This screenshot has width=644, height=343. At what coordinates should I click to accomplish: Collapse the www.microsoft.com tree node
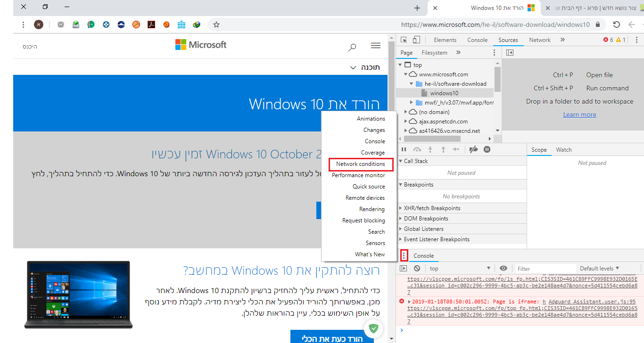click(405, 74)
